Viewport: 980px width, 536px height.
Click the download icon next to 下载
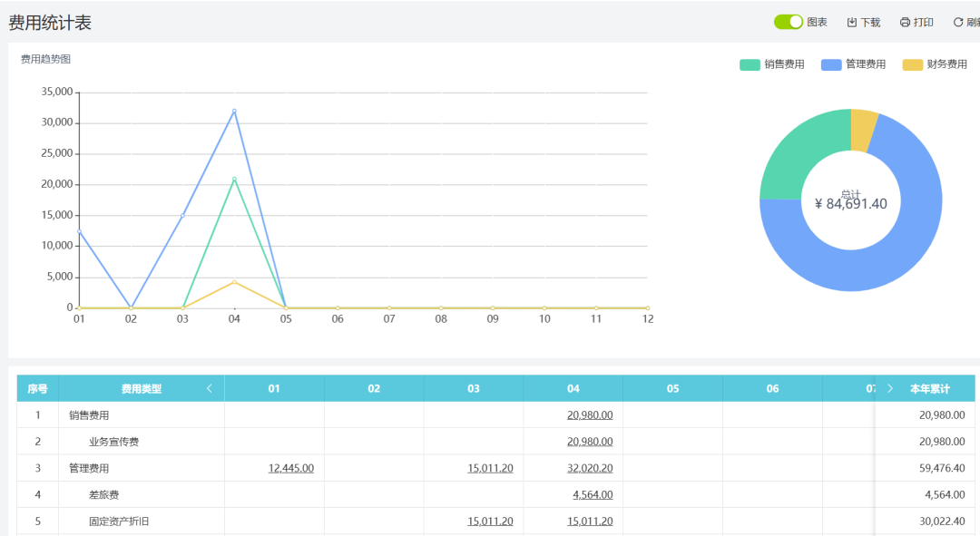click(851, 23)
